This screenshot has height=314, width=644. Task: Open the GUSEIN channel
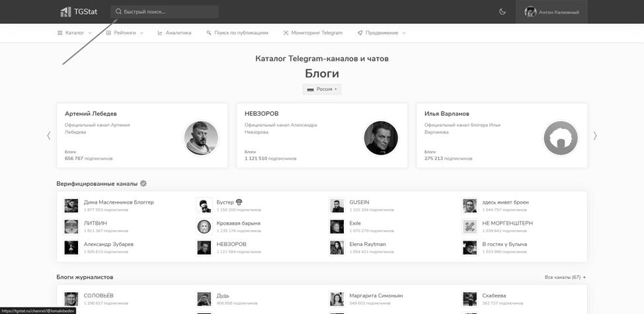point(360,202)
